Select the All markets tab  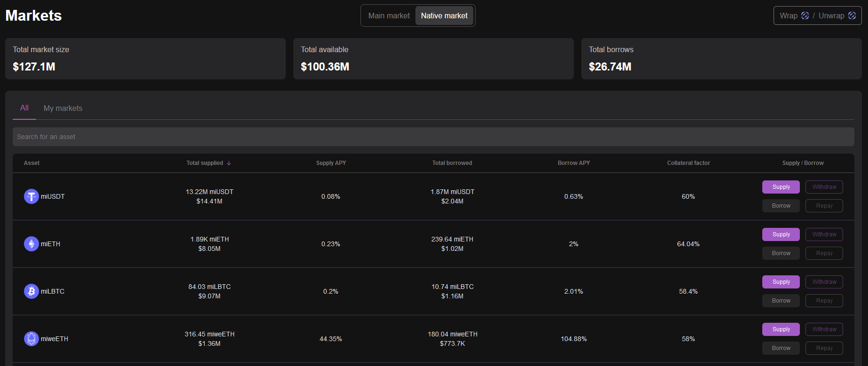click(24, 108)
